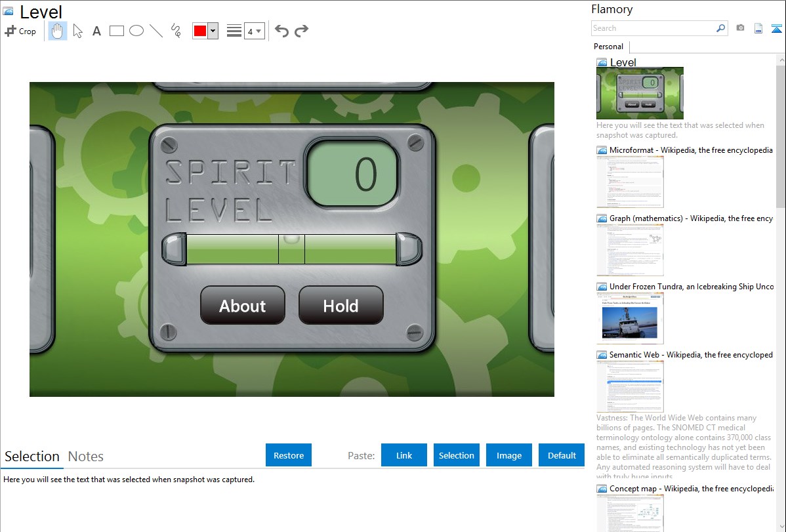Click the green 0 reading display
Screen dimensions: 786x532
point(351,173)
